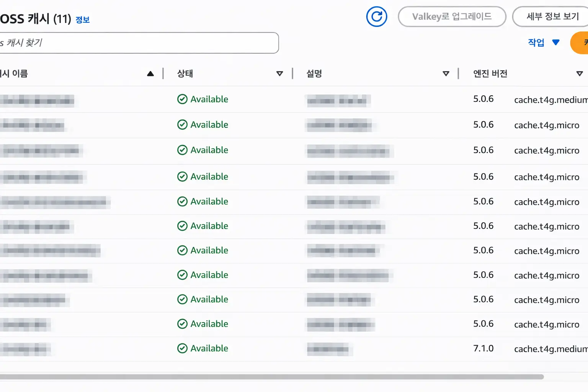The image size is (588, 392).
Task: Open the 설명 column filter dropdown
Action: (446, 73)
